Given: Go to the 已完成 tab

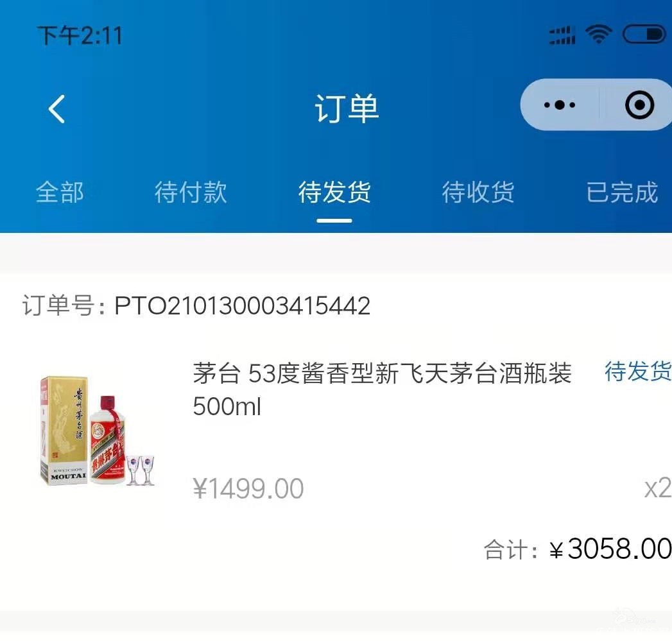Looking at the screenshot, I should tap(622, 192).
